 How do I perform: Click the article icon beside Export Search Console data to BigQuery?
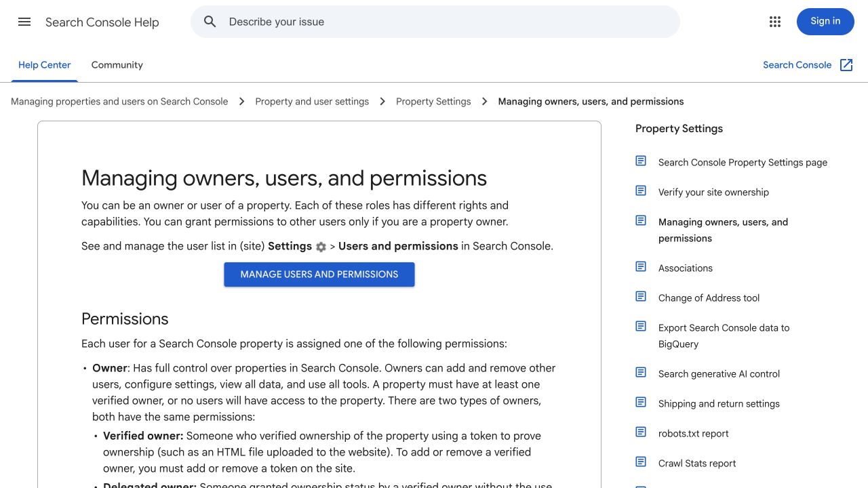[x=641, y=326]
